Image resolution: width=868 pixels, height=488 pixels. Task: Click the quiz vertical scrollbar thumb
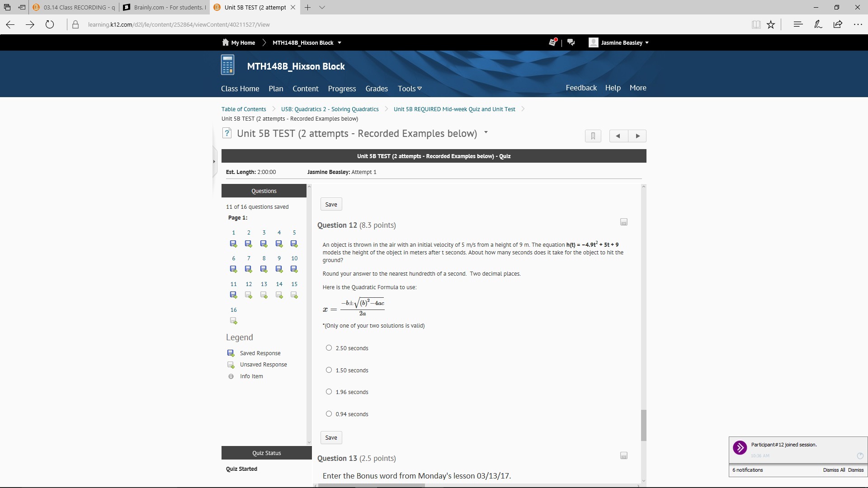643,425
